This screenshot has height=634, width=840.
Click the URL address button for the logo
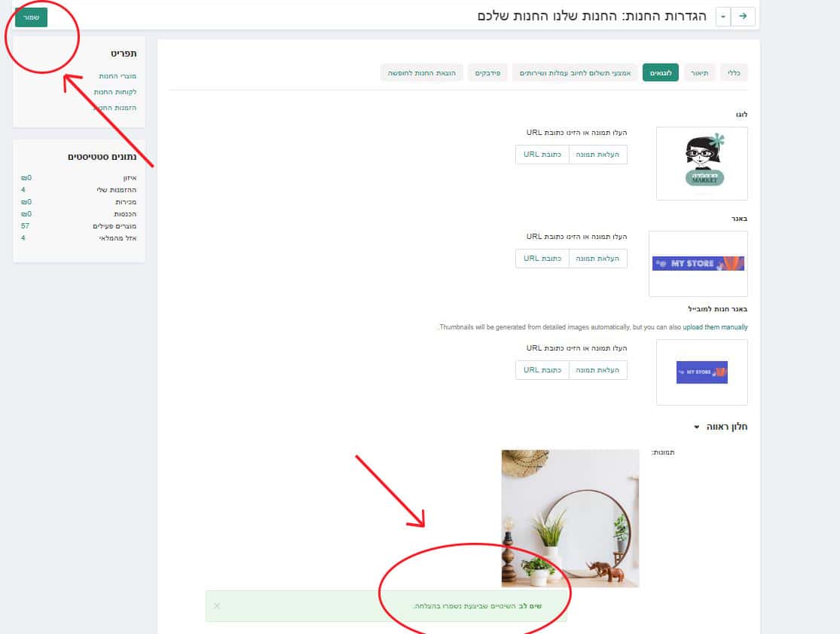tap(542, 155)
